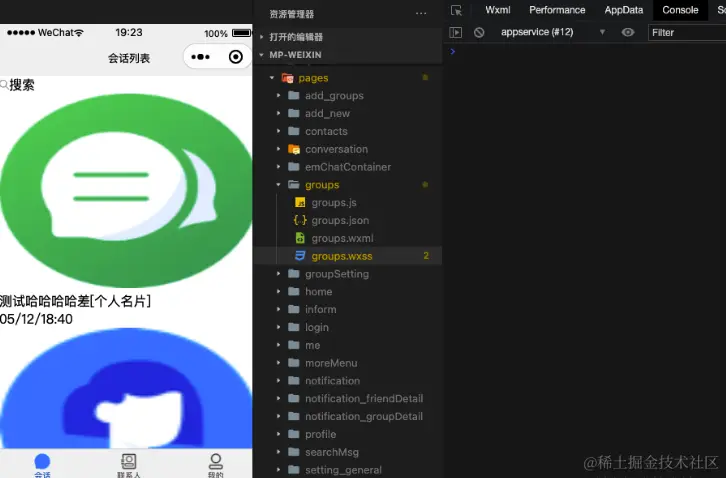This screenshot has height=478, width=726.
Task: Select the 联系人 bottom tab
Action: coord(128,465)
